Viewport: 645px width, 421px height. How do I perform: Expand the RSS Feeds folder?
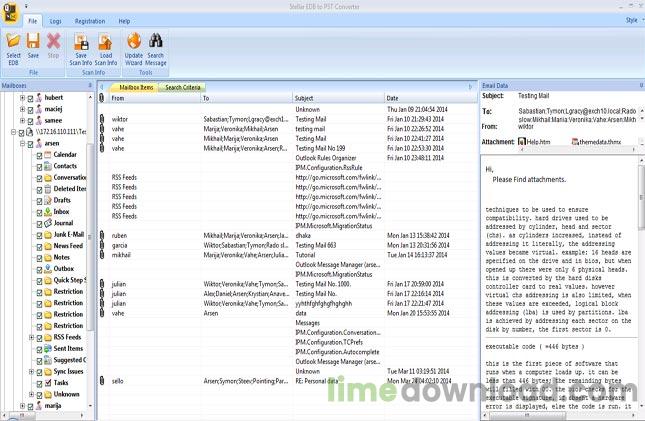[x=32, y=337]
